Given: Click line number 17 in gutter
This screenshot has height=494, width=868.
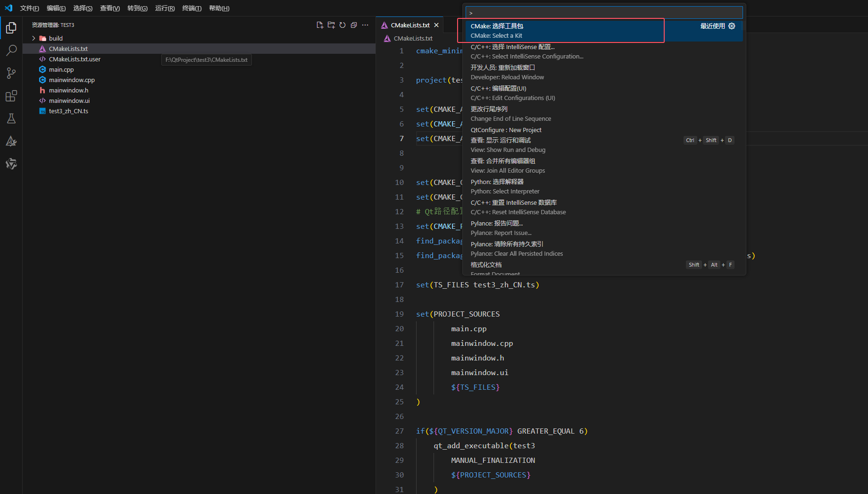Looking at the screenshot, I should (x=399, y=285).
